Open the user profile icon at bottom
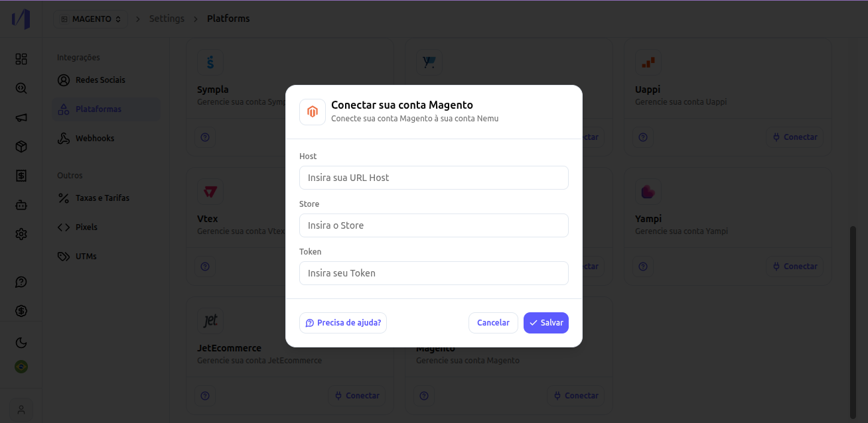868x423 pixels. click(21, 410)
